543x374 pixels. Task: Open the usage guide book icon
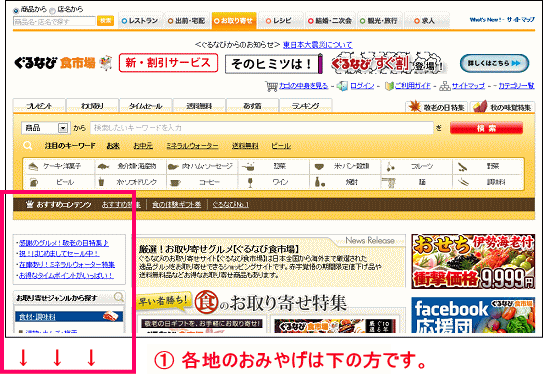(390, 86)
